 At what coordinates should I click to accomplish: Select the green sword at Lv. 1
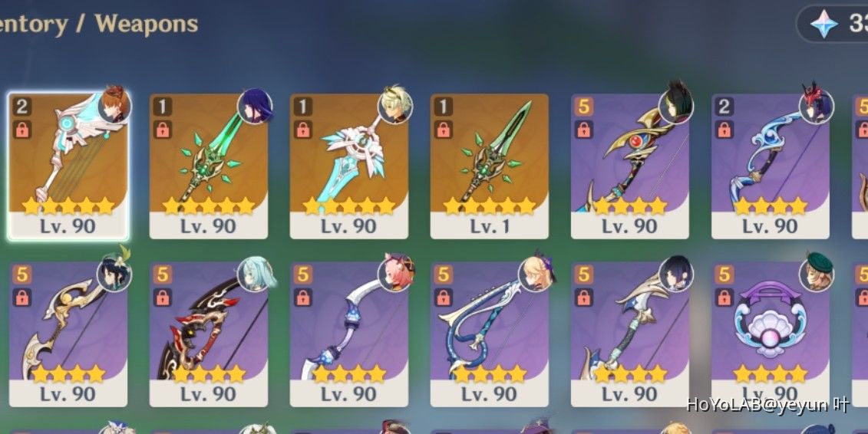(490, 166)
